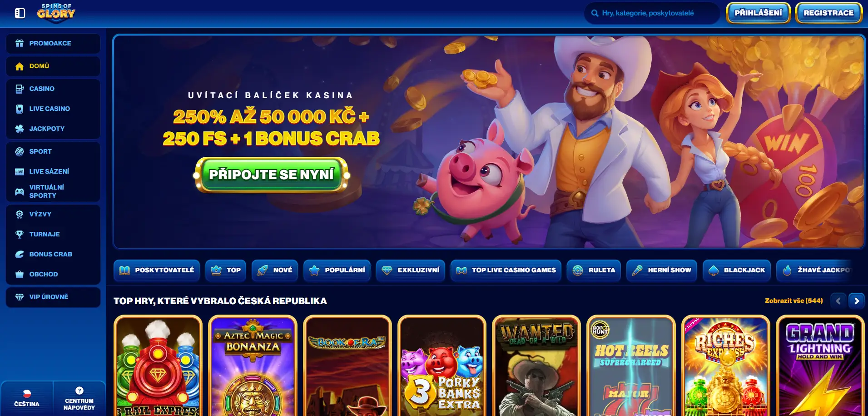Click the Obchod shop bag icon
The width and height of the screenshot is (868, 416).
[x=20, y=275]
